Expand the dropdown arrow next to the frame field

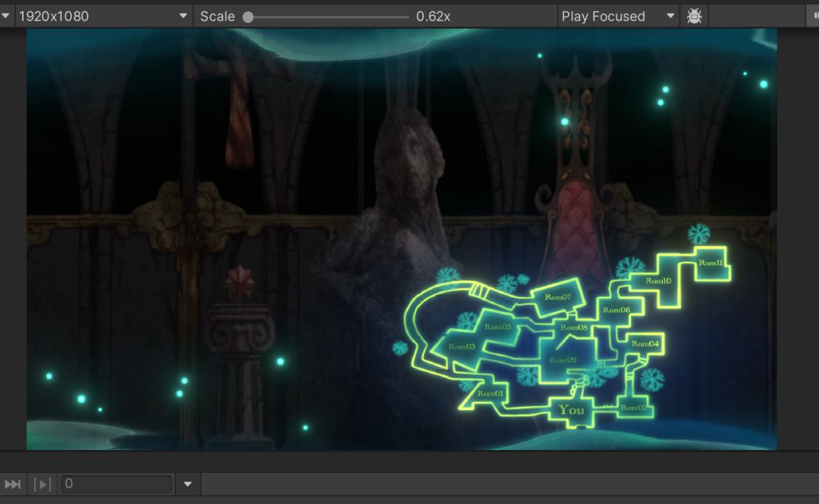point(187,484)
